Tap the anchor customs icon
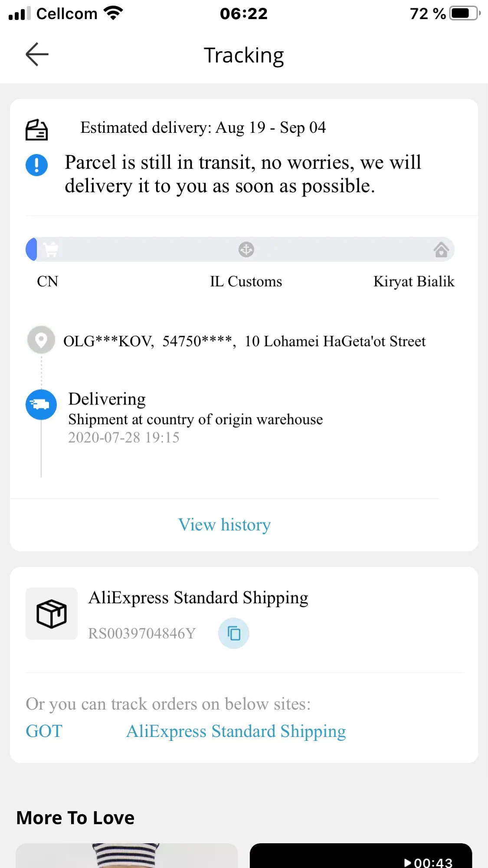This screenshot has width=488, height=868. (246, 250)
